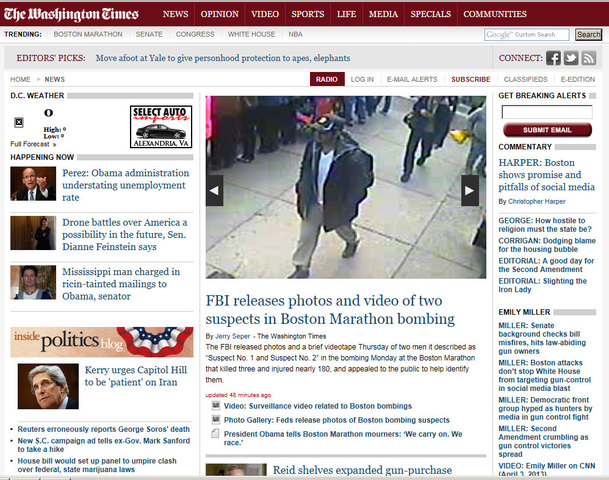The width and height of the screenshot is (609, 480).
Task: Open the NEWS menu
Action: [x=176, y=14]
